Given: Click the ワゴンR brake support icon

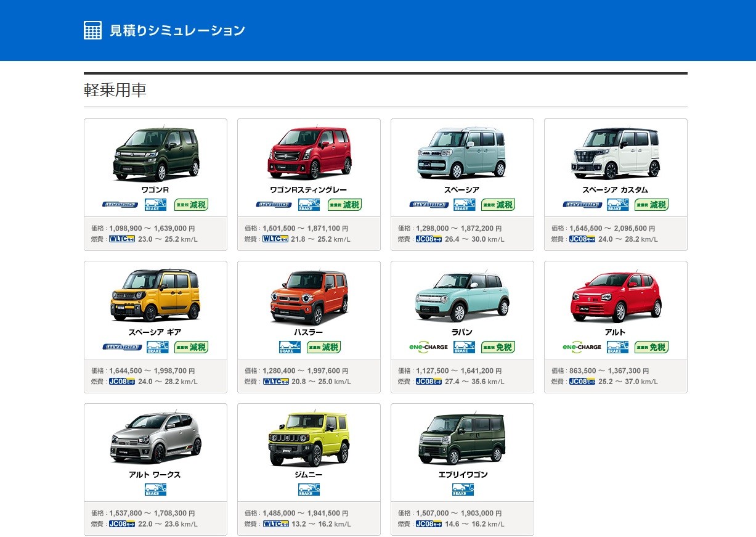Looking at the screenshot, I should (x=156, y=205).
